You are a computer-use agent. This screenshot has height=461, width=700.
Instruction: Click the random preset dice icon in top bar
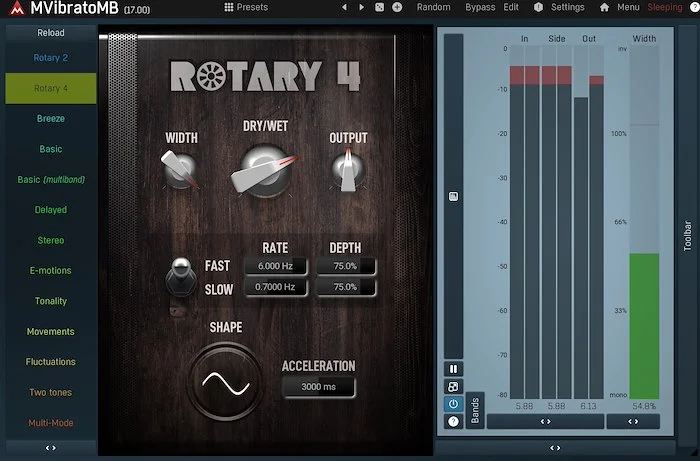click(x=379, y=7)
